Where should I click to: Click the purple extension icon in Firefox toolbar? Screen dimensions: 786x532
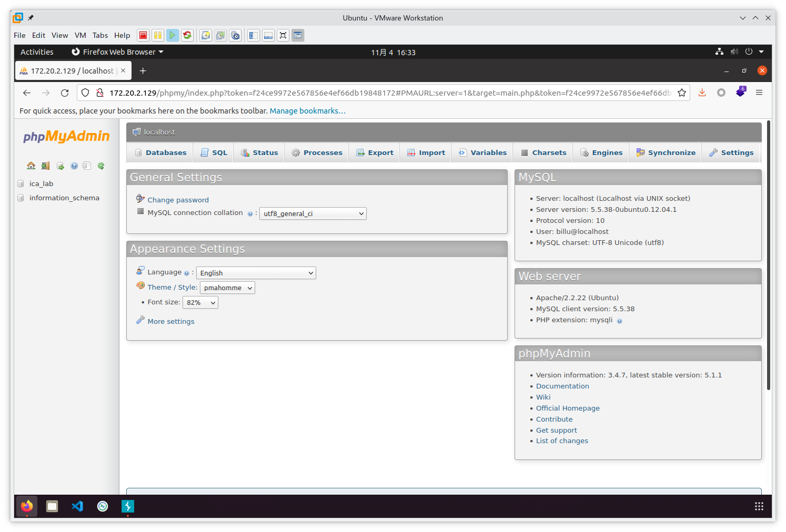click(741, 92)
